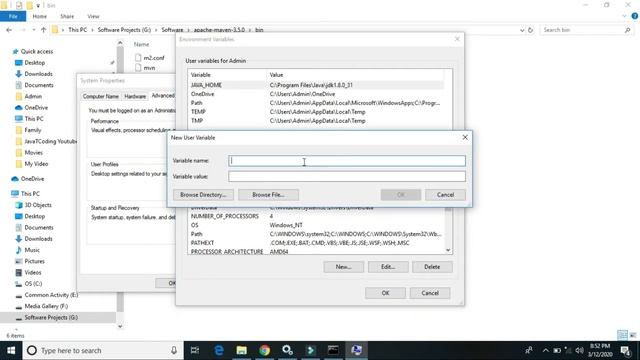Open Hardware tab in System Properties
Viewport: 640px width, 360px height.
[135, 96]
